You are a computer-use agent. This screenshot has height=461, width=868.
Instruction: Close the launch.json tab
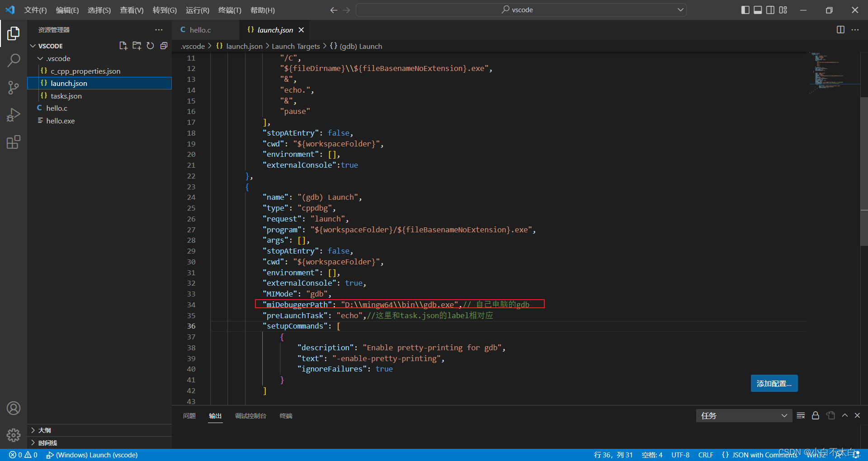301,30
